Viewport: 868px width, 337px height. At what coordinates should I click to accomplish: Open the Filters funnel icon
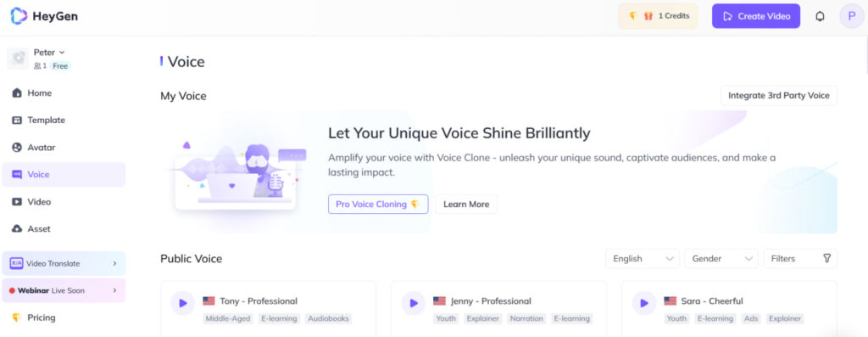click(x=827, y=258)
